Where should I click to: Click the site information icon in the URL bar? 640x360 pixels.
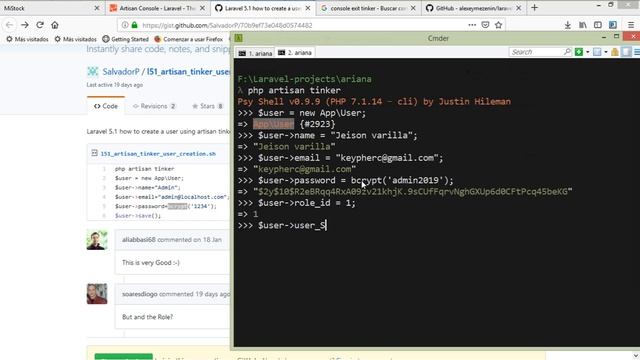pyautogui.click(x=124, y=25)
